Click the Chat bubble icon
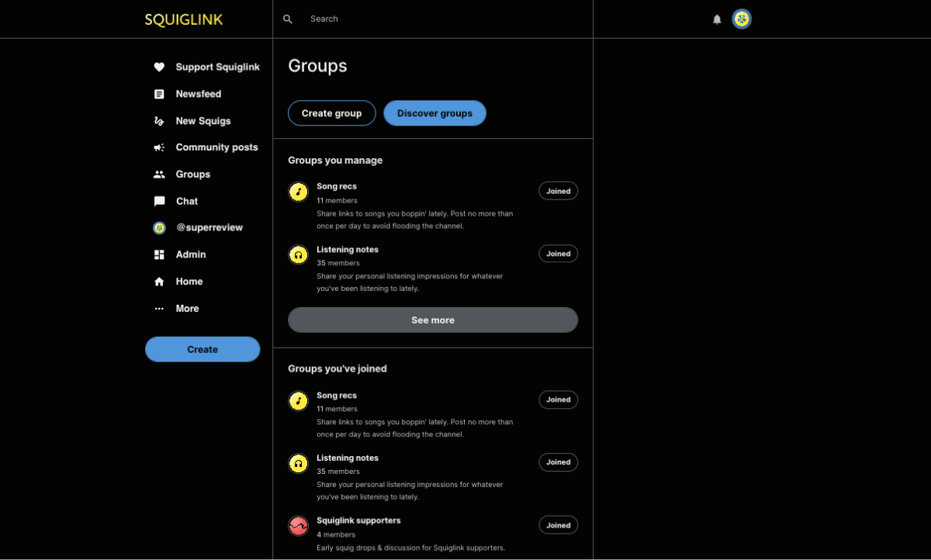Screen dimensions: 931x560 click(x=159, y=201)
